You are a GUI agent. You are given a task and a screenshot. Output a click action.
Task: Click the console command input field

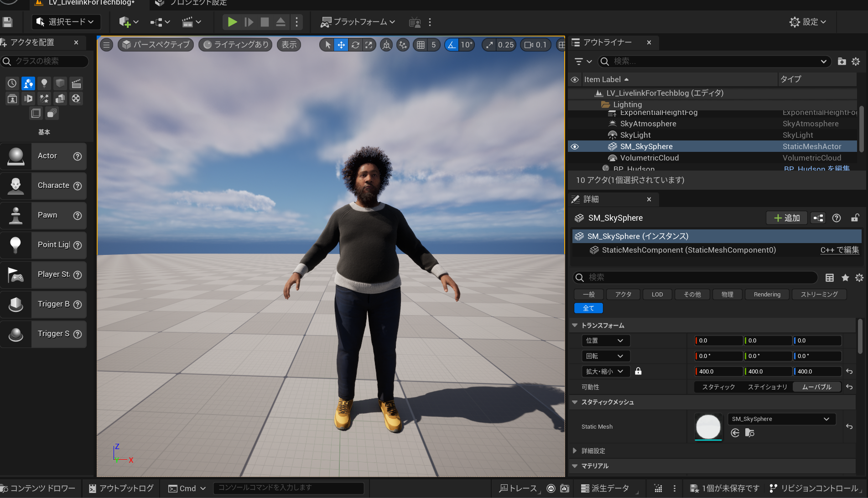tap(288, 488)
